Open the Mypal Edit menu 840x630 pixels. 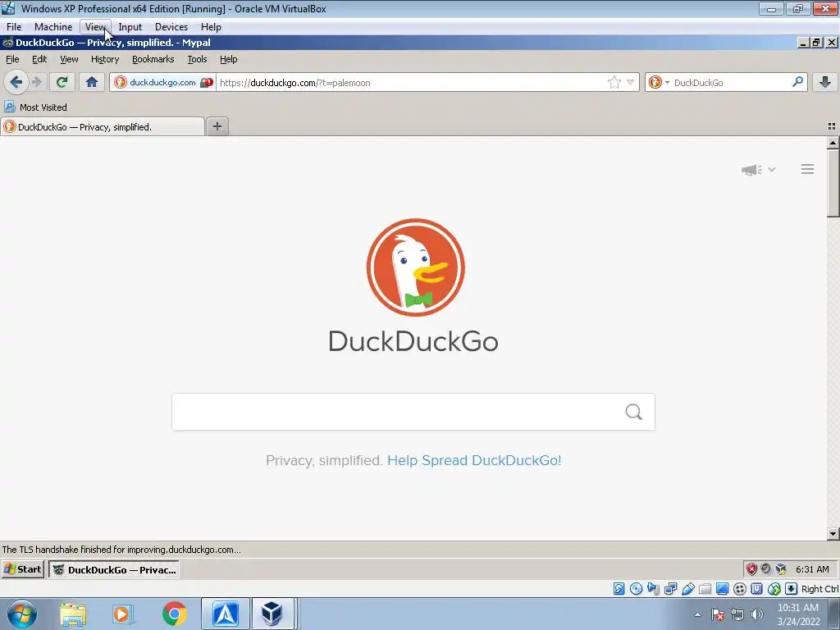pyautogui.click(x=39, y=59)
